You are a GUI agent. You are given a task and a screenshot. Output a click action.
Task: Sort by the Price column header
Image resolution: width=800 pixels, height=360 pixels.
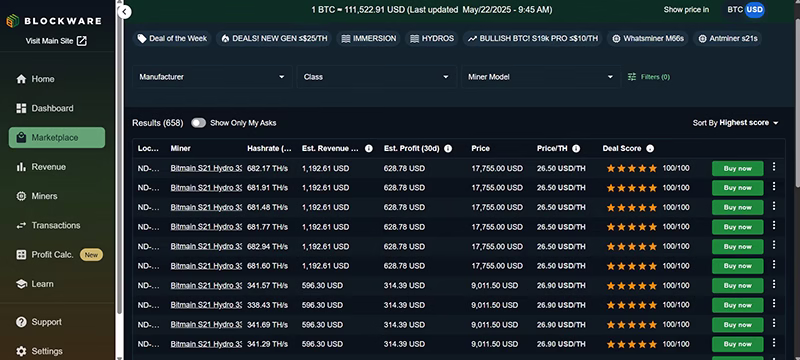pos(480,148)
